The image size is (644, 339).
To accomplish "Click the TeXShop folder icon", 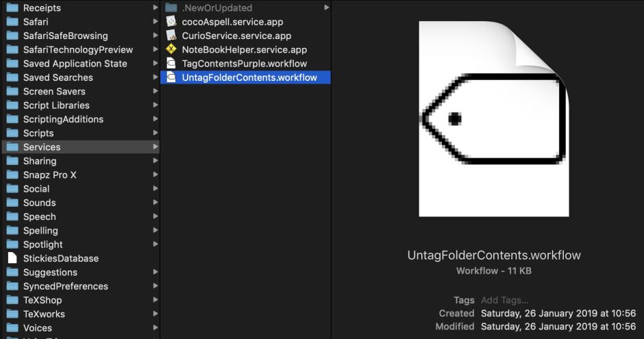I will [x=12, y=300].
